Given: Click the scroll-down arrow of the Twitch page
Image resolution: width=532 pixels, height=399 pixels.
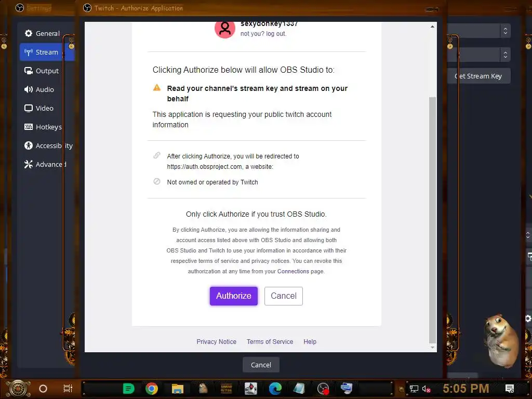Looking at the screenshot, I should pos(432,348).
